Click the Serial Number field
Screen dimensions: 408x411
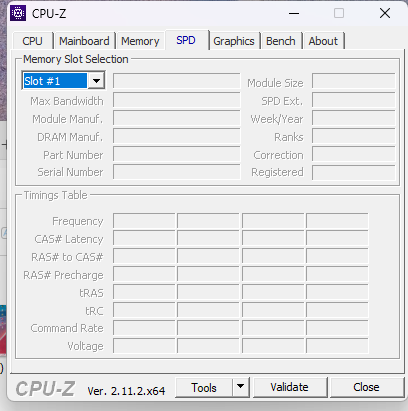coord(176,172)
